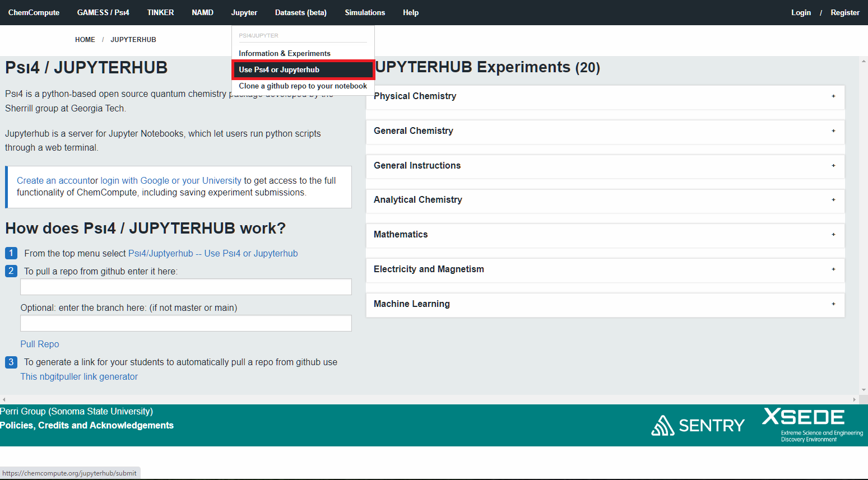Open the Mathematics section plus icon
868x480 pixels.
click(833, 235)
